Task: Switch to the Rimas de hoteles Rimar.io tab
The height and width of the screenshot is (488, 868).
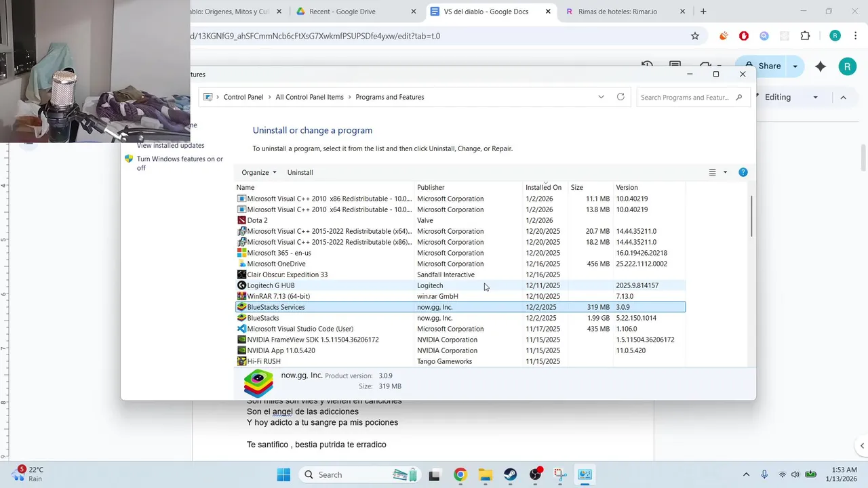Action: [x=626, y=12]
